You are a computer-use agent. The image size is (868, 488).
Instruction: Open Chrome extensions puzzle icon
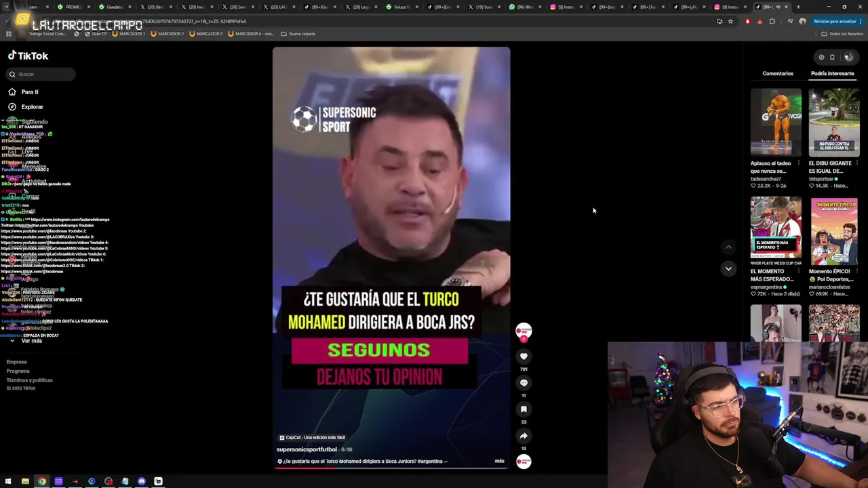(x=772, y=22)
